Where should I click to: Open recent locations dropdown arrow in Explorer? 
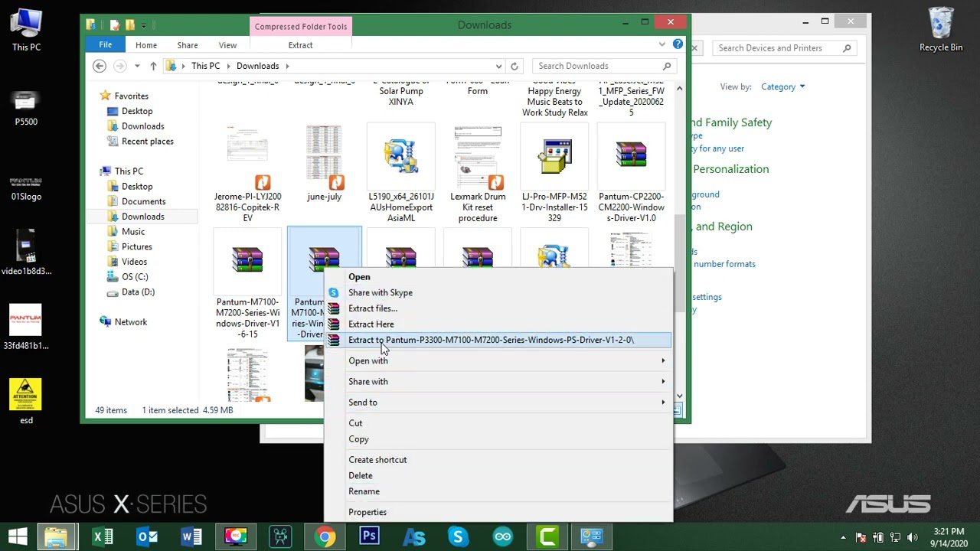(x=136, y=67)
